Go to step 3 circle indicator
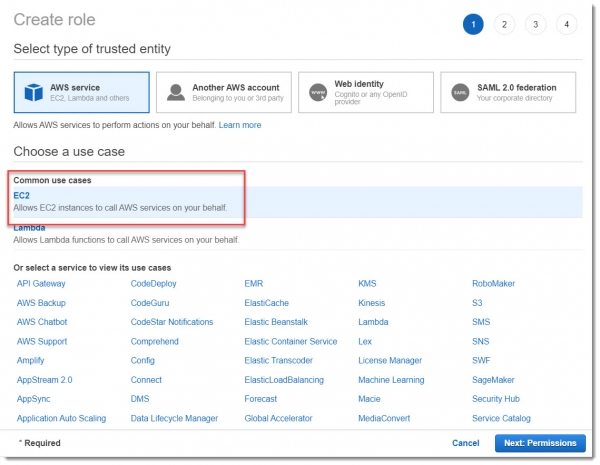600x465 pixels. [x=536, y=25]
